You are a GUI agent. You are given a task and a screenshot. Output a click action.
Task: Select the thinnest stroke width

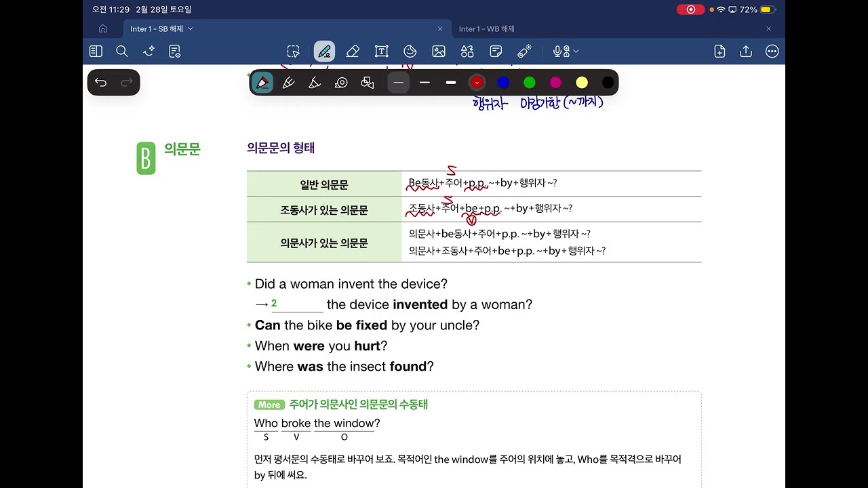pos(399,83)
